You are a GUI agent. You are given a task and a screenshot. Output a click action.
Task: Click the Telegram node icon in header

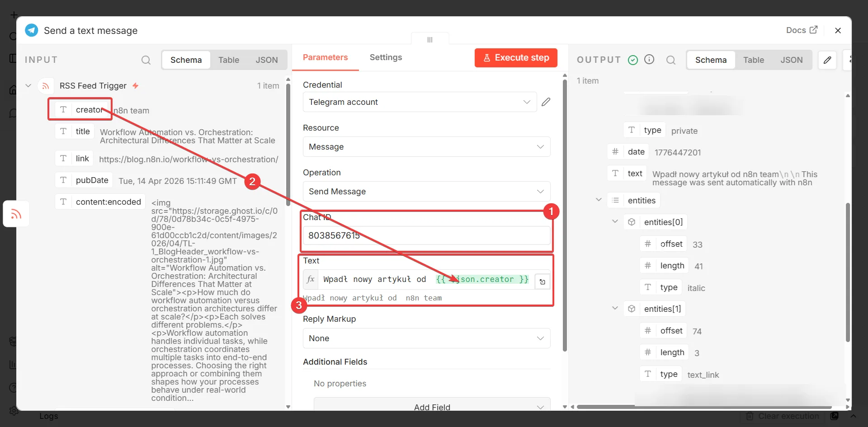[32, 30]
